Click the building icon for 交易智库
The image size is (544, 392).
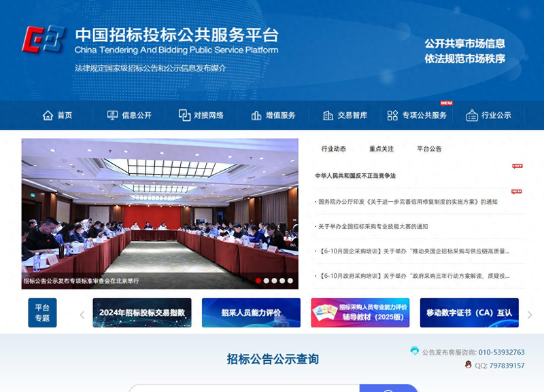(327, 115)
